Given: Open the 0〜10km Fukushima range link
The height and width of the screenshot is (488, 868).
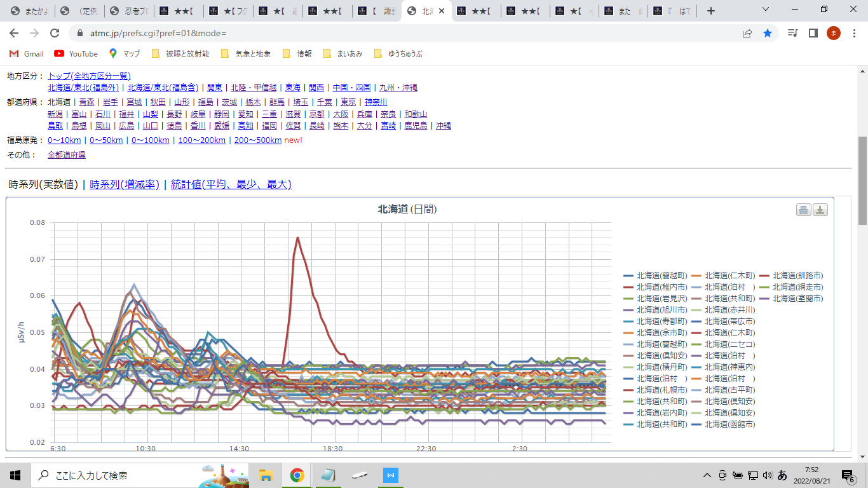Looking at the screenshot, I should [64, 140].
